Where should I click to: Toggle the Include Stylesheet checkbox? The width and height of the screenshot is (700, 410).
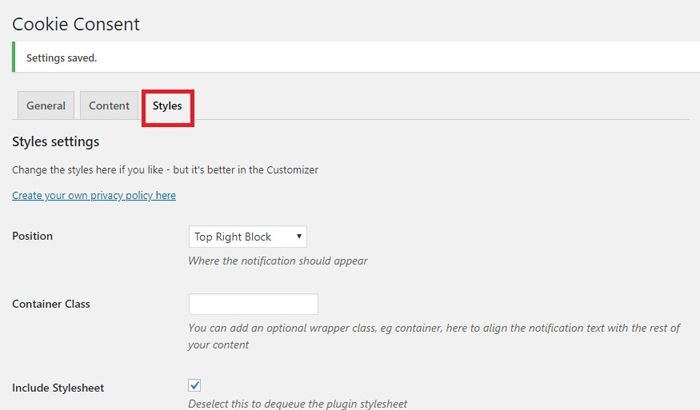194,385
